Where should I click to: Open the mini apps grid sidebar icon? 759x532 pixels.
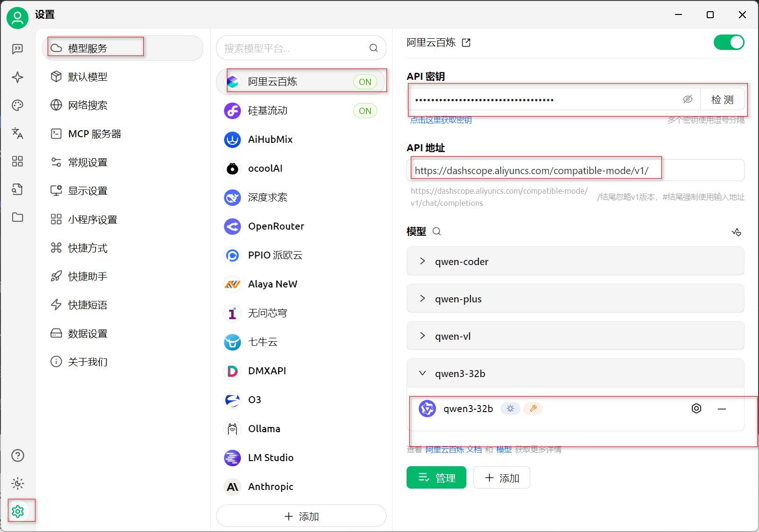17,161
